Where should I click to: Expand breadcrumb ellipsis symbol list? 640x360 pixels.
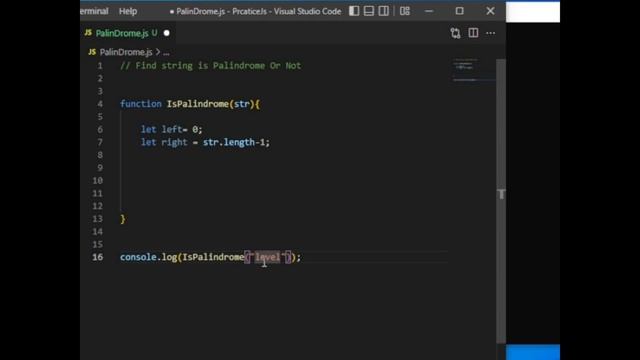[166, 53]
